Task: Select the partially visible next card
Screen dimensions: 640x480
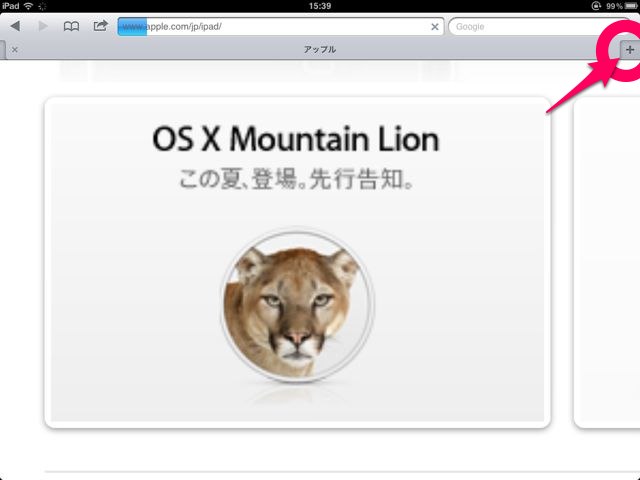Action: pyautogui.click(x=607, y=263)
